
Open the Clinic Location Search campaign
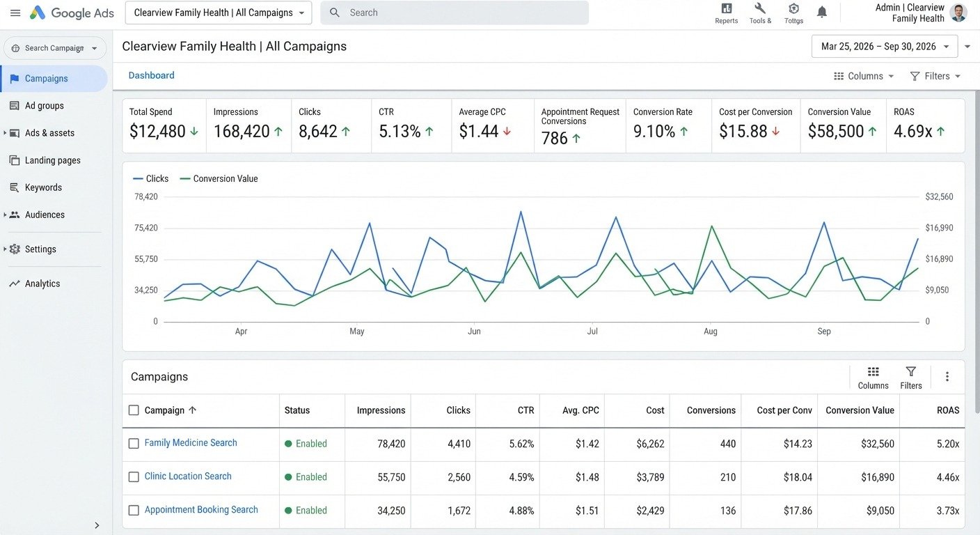pyautogui.click(x=188, y=476)
